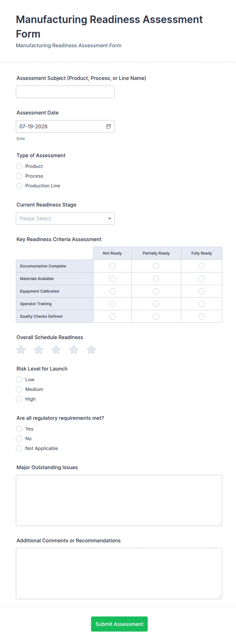Mark Documentation Complete as Fully Ready

click(x=201, y=266)
